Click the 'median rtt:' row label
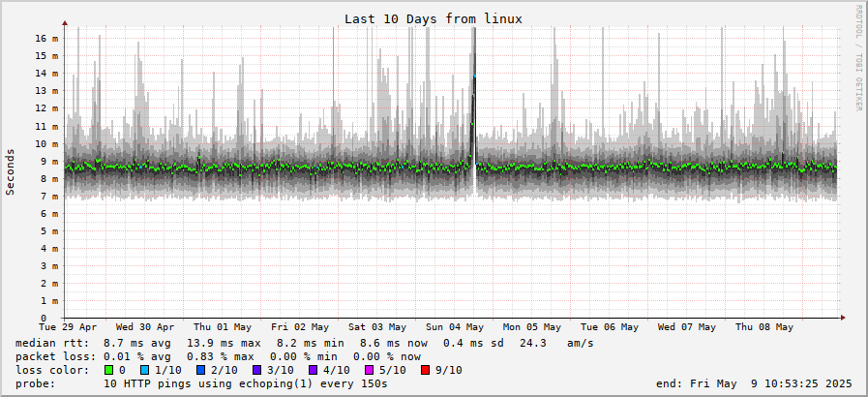868x397 pixels. pyautogui.click(x=52, y=344)
